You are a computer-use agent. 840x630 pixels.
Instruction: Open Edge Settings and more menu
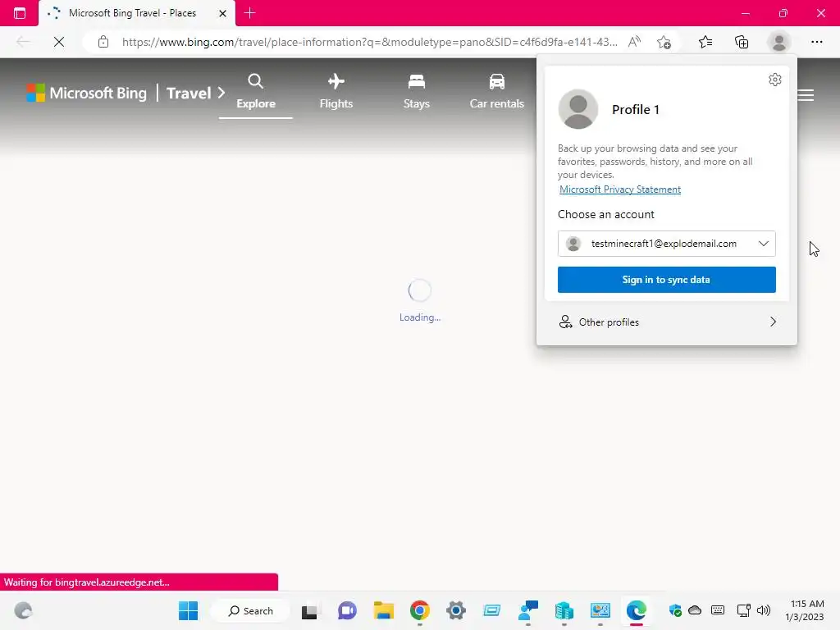(x=816, y=42)
